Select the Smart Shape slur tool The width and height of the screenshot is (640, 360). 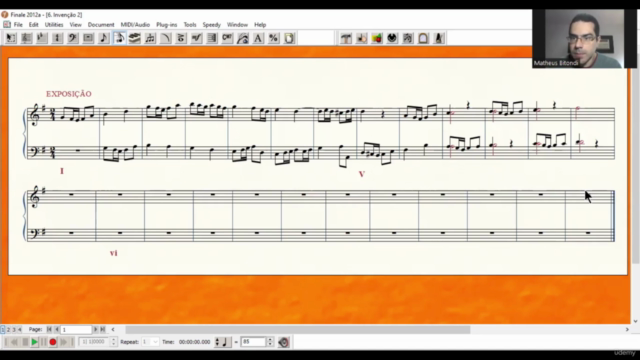tap(165, 38)
